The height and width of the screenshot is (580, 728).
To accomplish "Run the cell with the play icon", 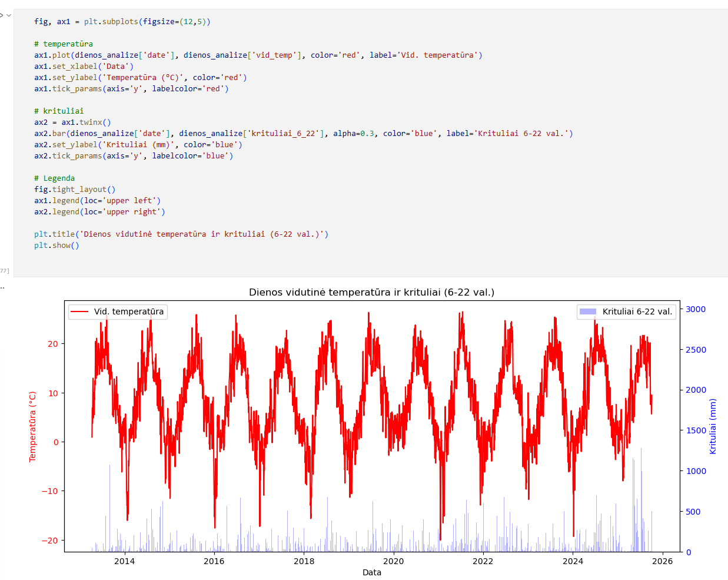I will click(x=1, y=15).
